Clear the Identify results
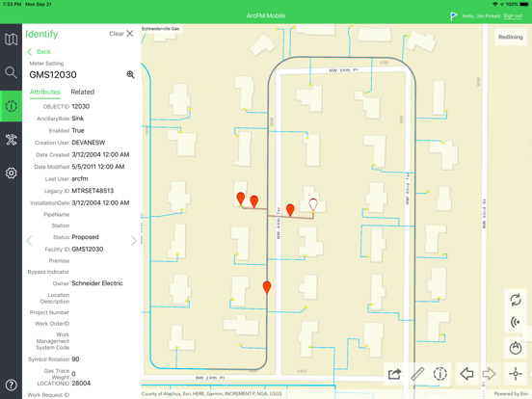 (121, 34)
